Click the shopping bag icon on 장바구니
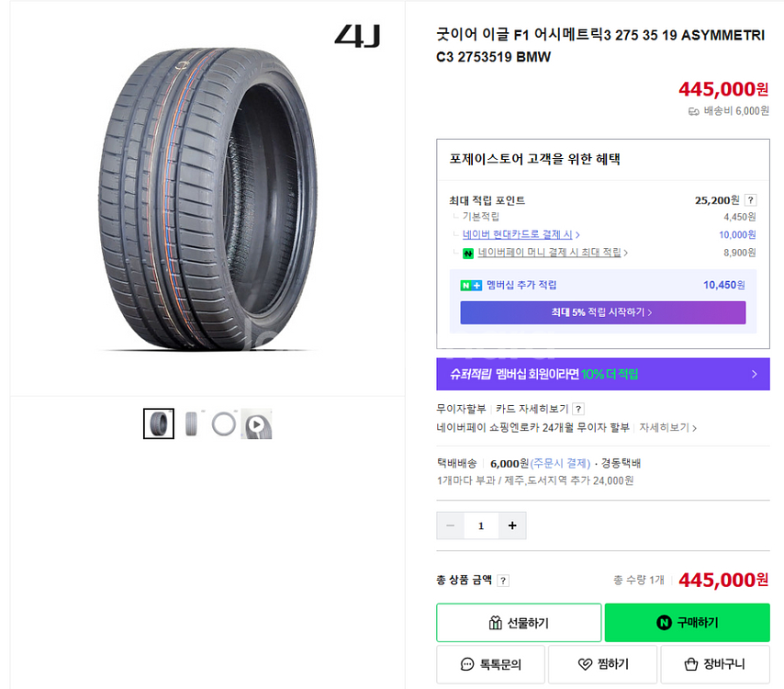 pos(694,664)
